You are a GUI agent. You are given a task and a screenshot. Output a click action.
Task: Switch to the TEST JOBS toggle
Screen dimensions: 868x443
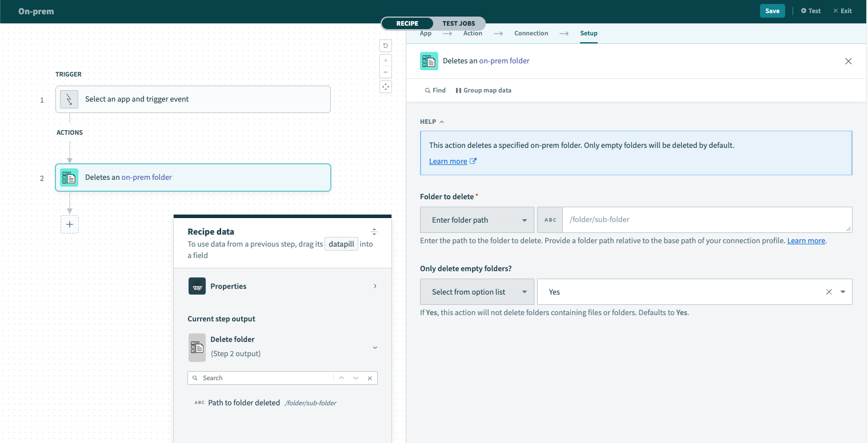[458, 23]
